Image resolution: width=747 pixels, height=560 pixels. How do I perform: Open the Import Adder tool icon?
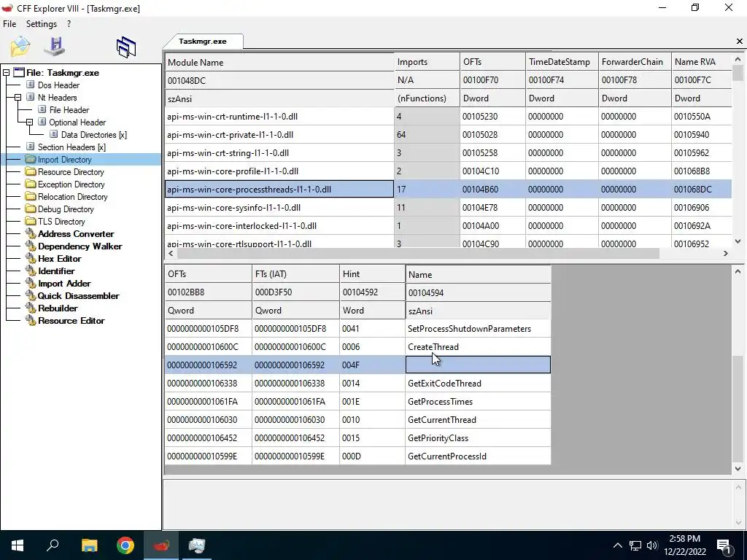(x=31, y=283)
